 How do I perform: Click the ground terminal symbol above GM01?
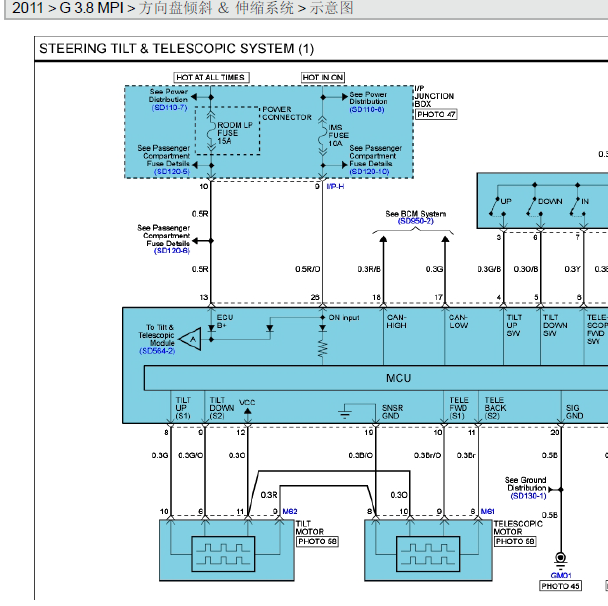click(x=560, y=559)
